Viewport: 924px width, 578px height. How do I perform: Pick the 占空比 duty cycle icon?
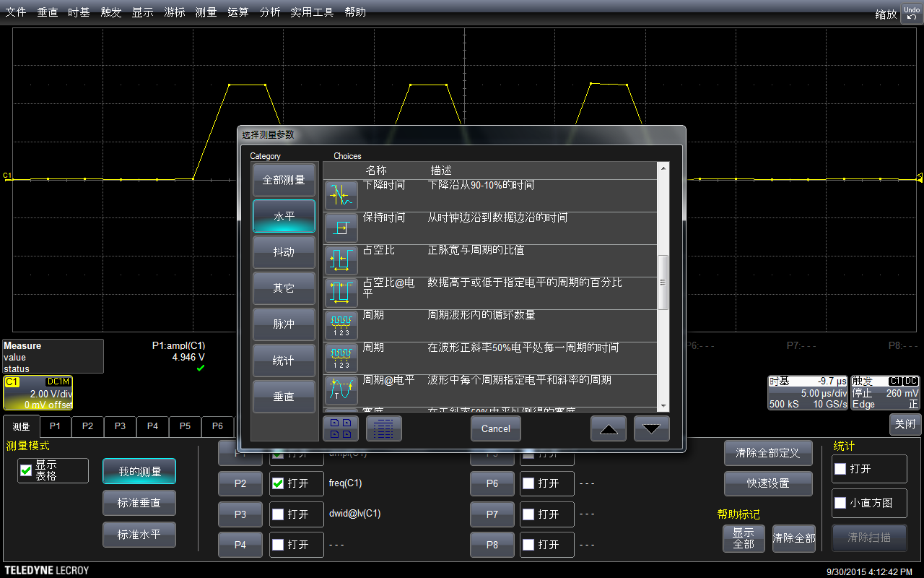pyautogui.click(x=341, y=260)
